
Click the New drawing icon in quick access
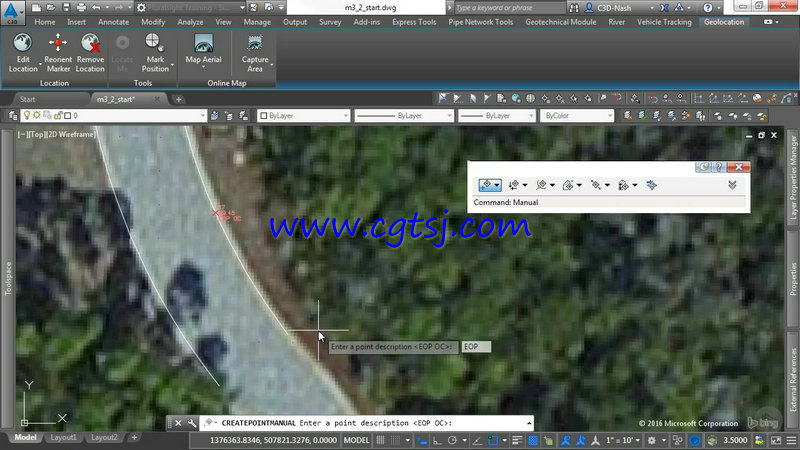point(36,8)
